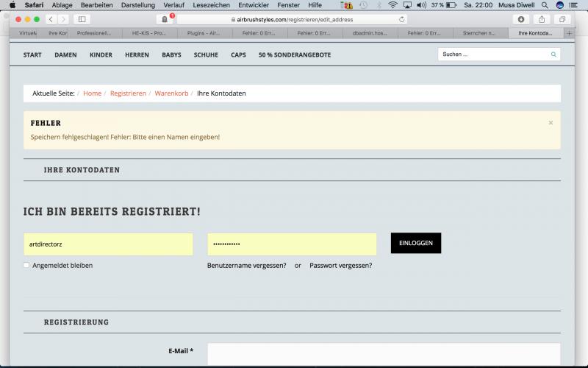This screenshot has height=368, width=588.
Task: Add a new tab with plus icon
Action: coord(569,33)
